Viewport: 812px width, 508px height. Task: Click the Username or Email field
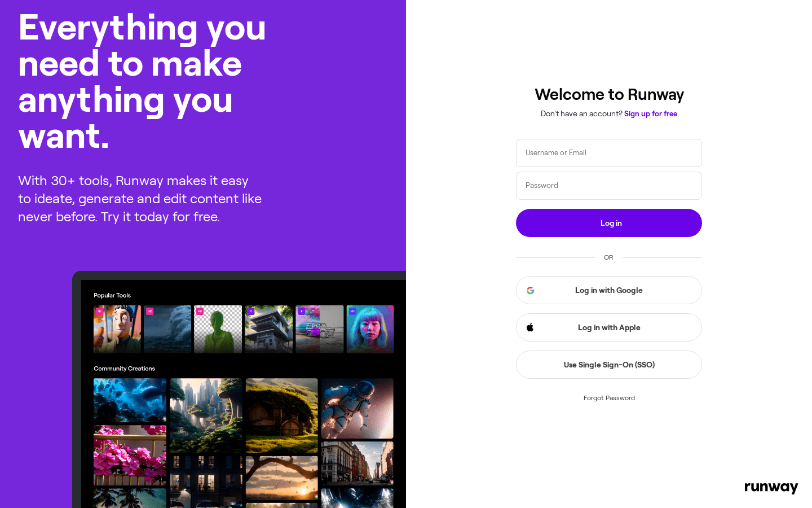[x=608, y=153]
